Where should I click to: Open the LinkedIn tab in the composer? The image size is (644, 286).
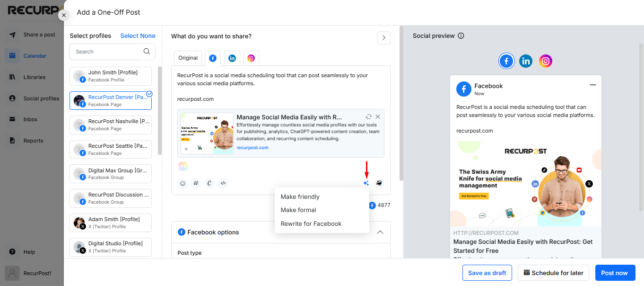click(232, 58)
